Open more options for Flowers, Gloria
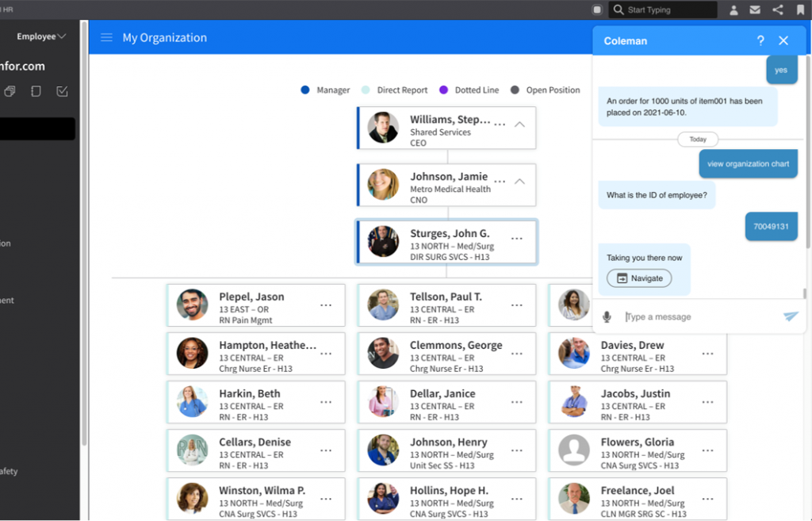Screen dimensions: 812x521 click(x=708, y=450)
